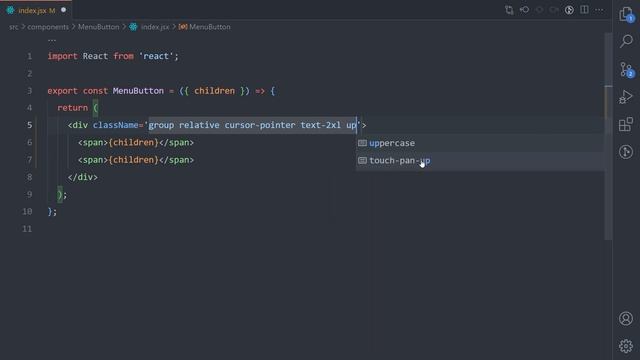Open the Manage gear icon
This screenshot has width=640, height=360.
pyautogui.click(x=626, y=346)
